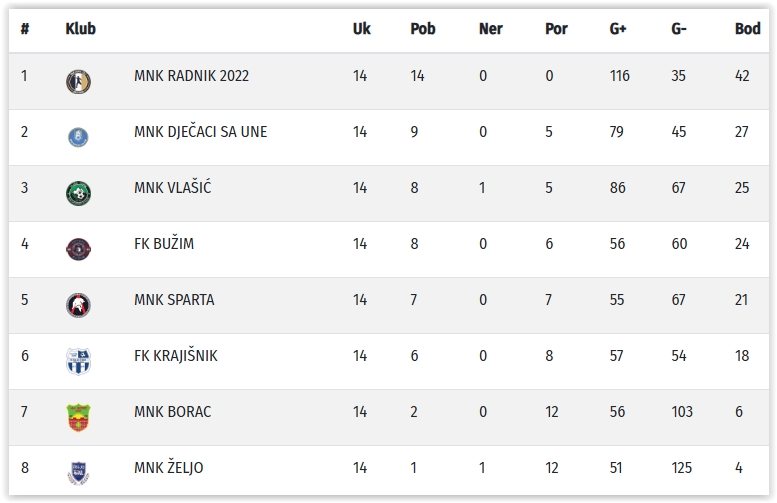Click the Pob wins column header
The image size is (777, 503).
coord(423,29)
